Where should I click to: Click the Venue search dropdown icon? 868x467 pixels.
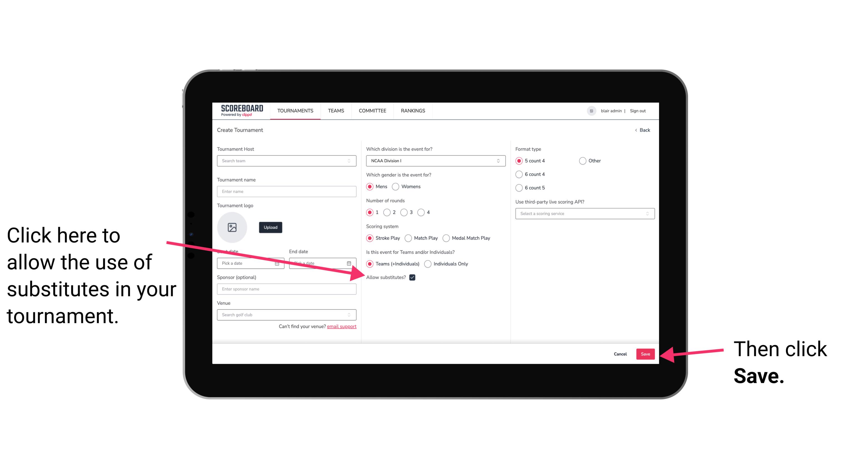coord(352,315)
